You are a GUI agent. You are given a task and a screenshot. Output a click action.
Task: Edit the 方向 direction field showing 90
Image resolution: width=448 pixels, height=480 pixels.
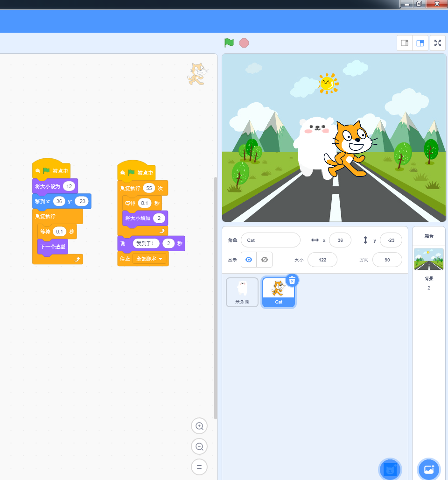pyautogui.click(x=387, y=260)
